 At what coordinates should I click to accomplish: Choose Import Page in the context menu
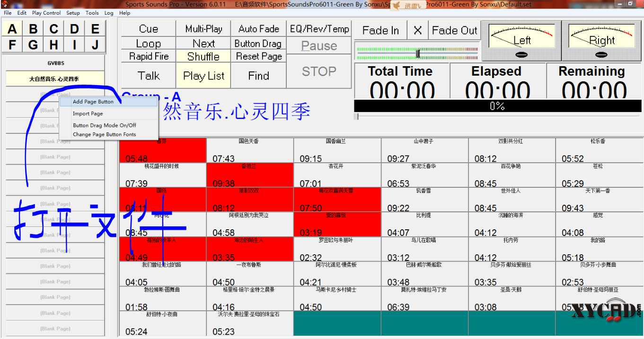(108, 113)
